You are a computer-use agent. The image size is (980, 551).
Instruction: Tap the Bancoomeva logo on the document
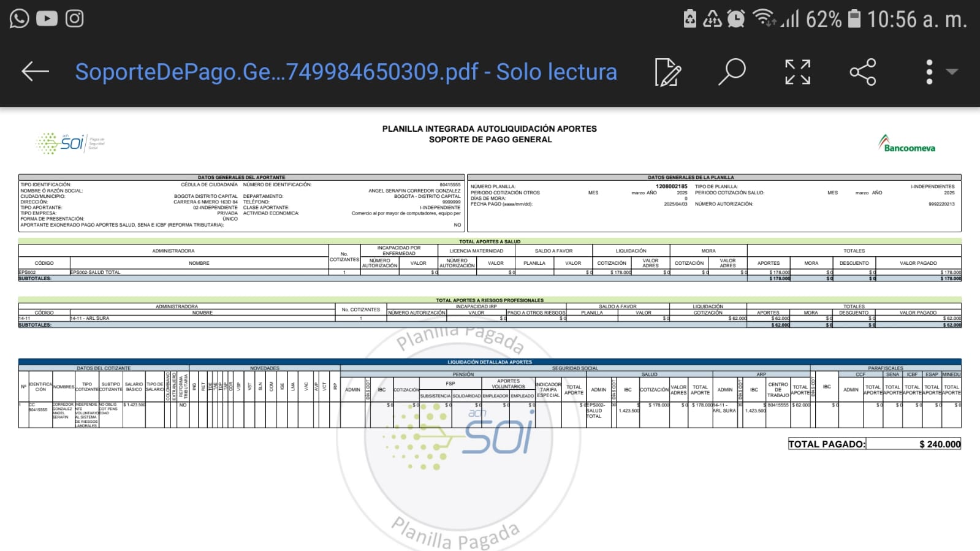coord(906,144)
